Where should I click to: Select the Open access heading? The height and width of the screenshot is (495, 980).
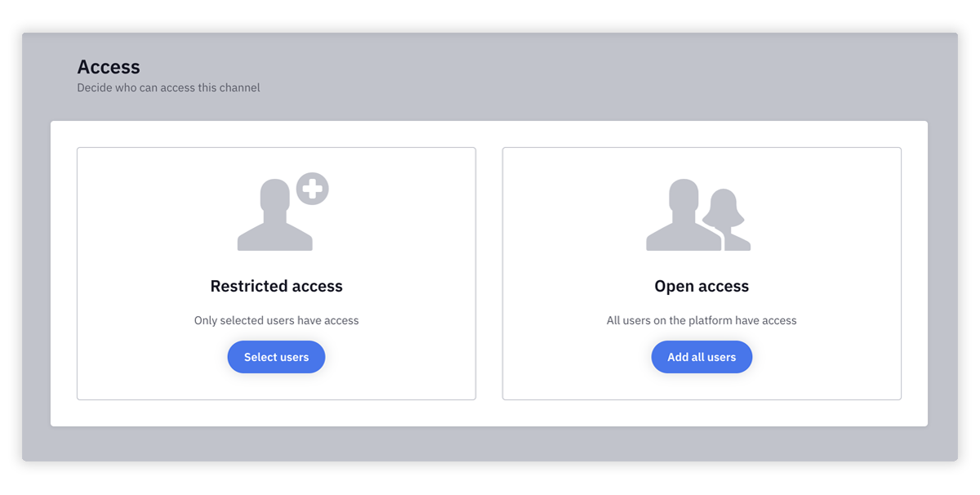(x=702, y=286)
